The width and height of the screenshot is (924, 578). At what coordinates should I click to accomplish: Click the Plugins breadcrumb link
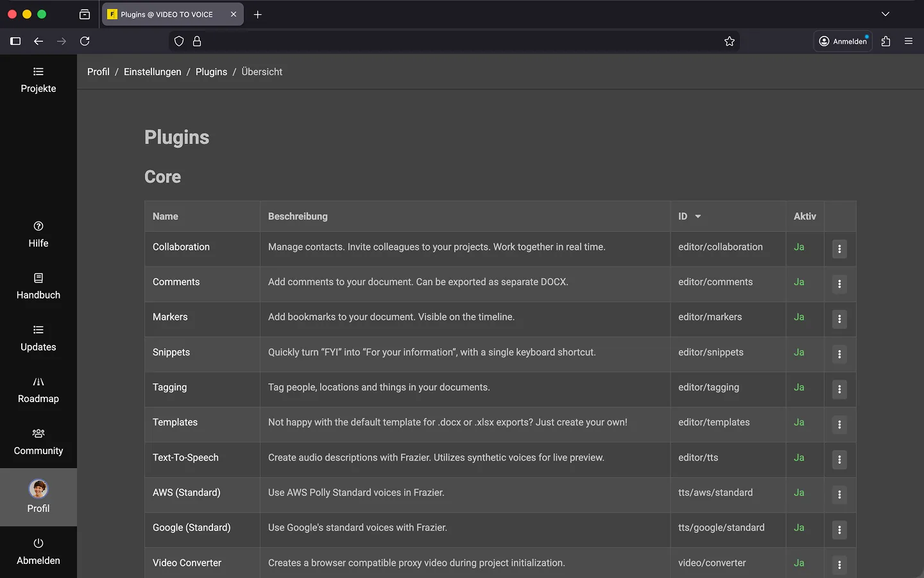pos(211,72)
